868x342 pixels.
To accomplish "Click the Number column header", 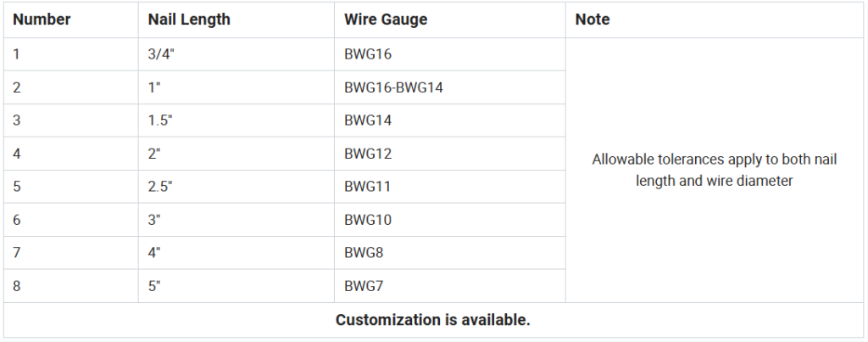I will [71, 20].
